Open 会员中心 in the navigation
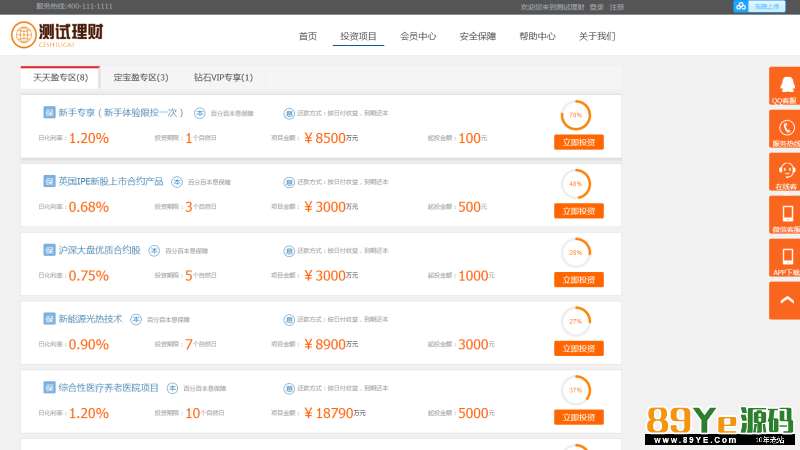 click(x=418, y=36)
